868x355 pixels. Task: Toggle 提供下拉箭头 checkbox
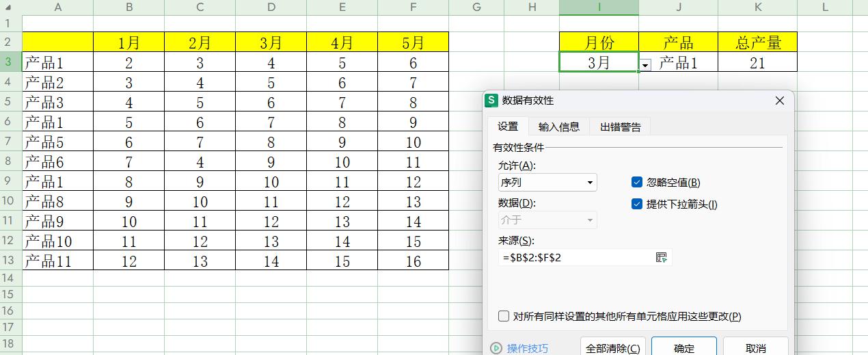(x=637, y=204)
